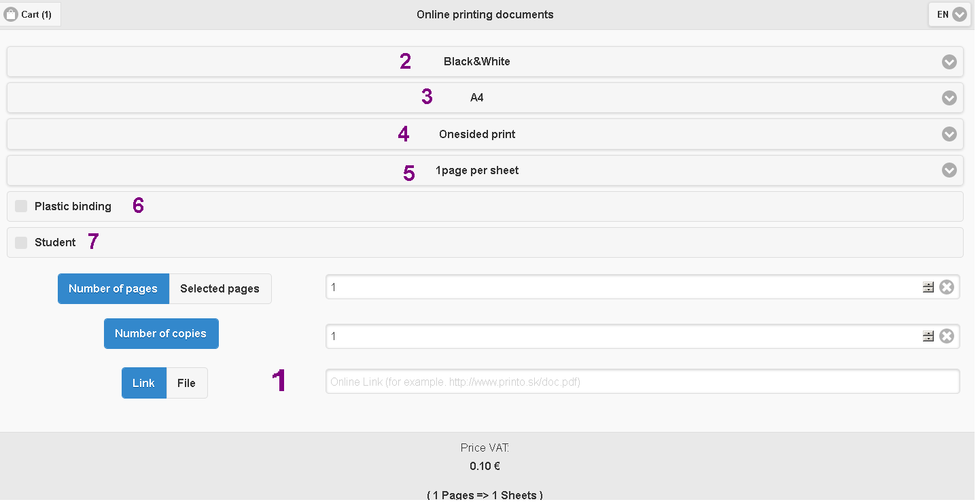Select the File upload option

[x=186, y=384]
